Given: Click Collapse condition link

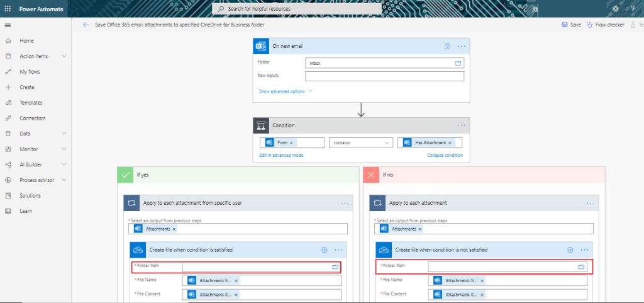Looking at the screenshot, I should pyautogui.click(x=445, y=156).
